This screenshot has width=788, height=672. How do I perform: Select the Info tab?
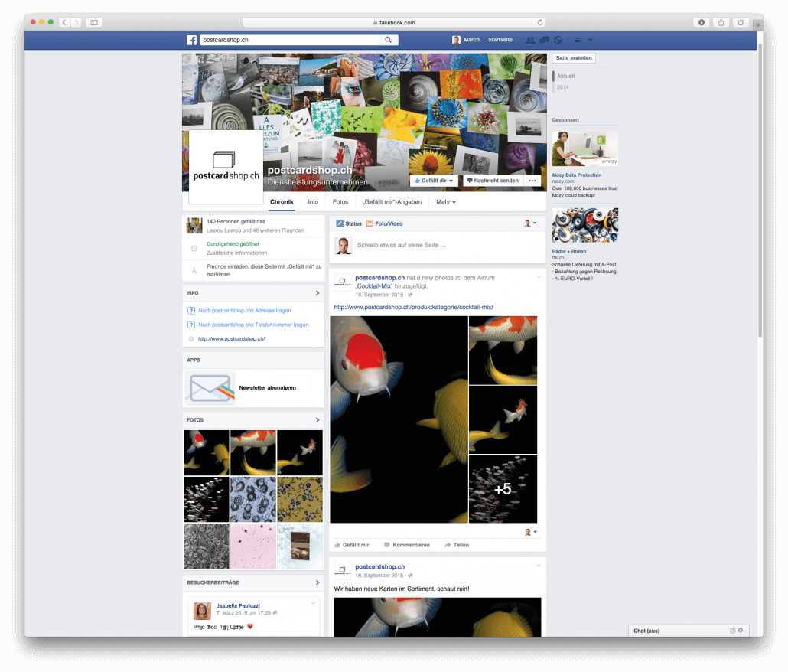click(x=313, y=201)
